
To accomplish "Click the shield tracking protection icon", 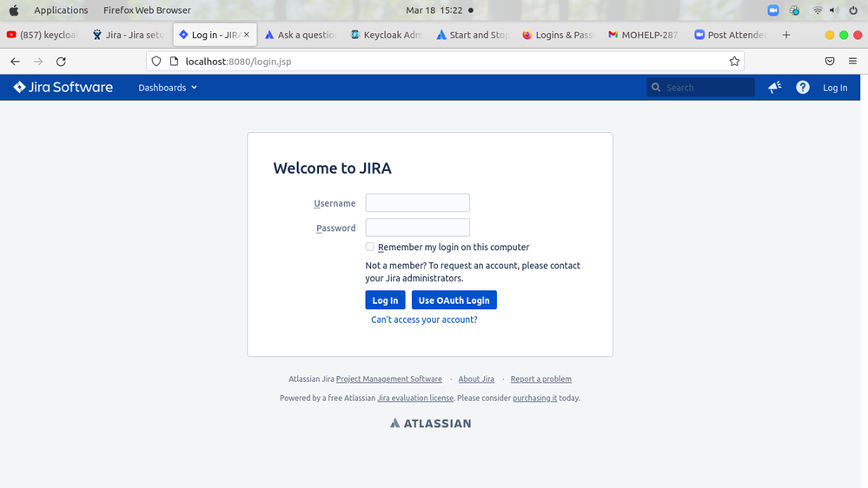I will [x=156, y=62].
